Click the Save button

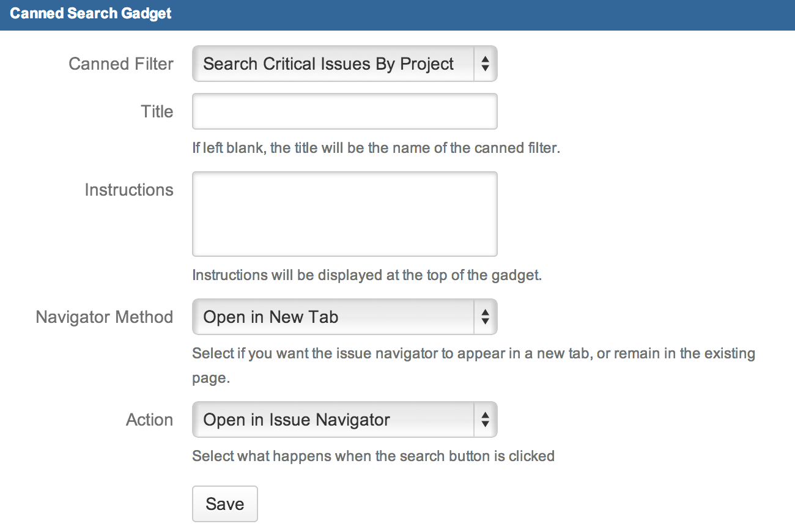tap(224, 503)
